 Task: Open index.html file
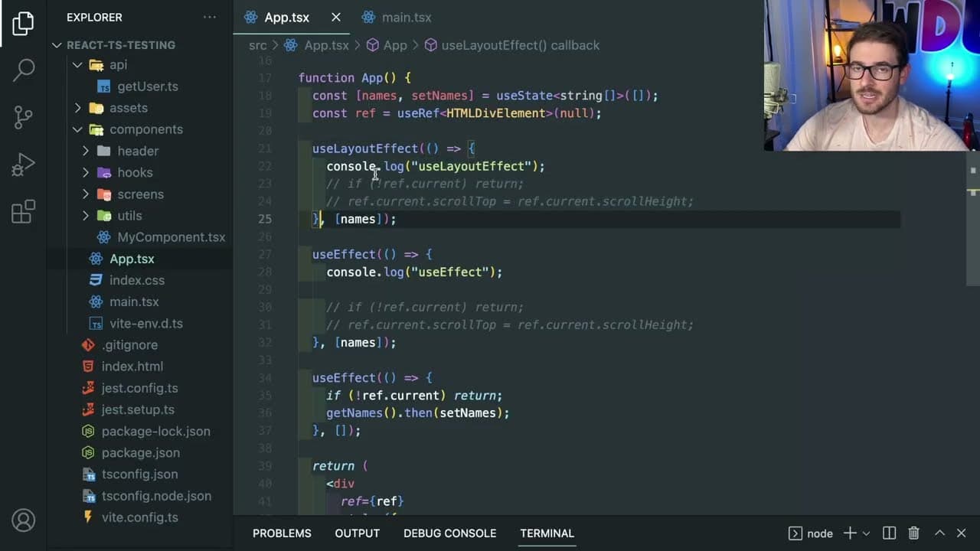pos(132,367)
